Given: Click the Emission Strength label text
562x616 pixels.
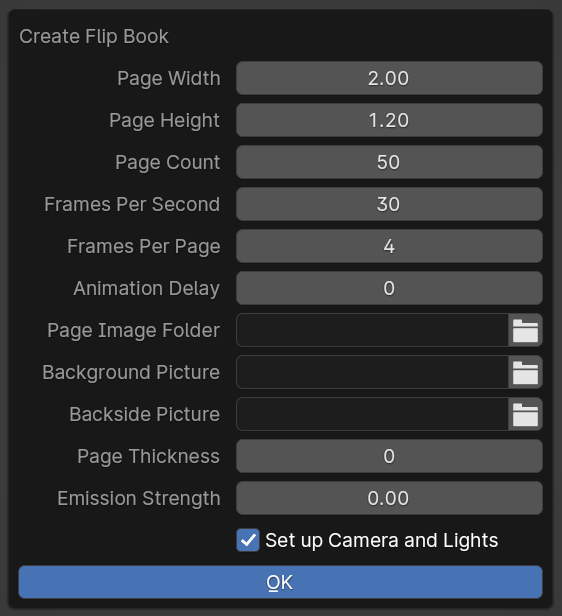Looking at the screenshot, I should click(x=139, y=499).
